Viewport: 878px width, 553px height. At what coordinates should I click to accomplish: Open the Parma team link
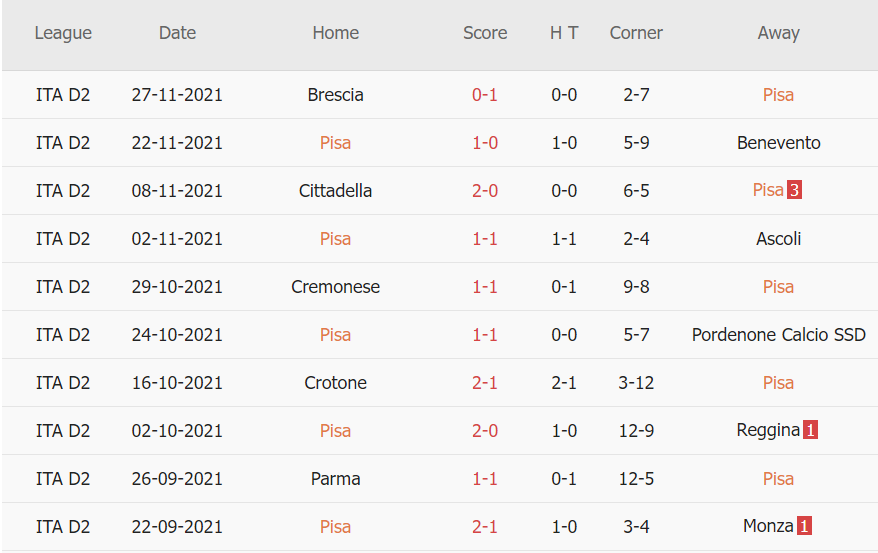coord(335,479)
